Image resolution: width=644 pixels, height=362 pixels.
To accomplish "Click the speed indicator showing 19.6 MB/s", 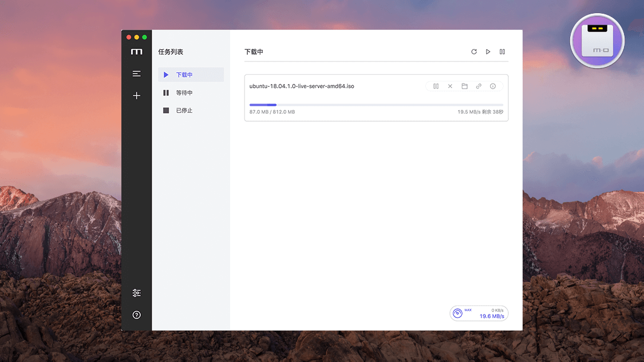I will [479, 313].
